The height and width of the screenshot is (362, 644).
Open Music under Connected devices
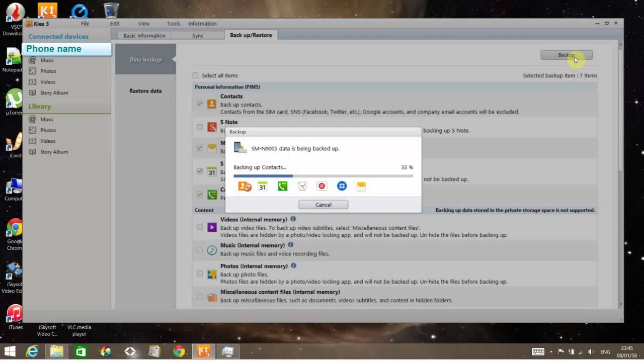coord(47,60)
